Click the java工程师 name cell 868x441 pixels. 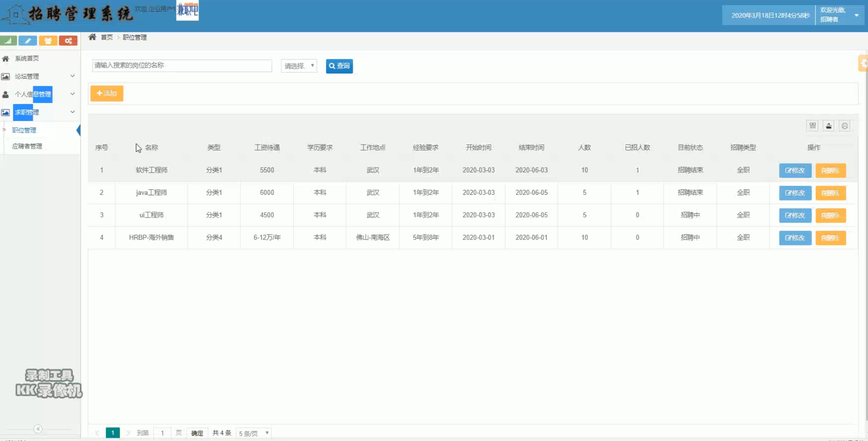[x=151, y=193]
